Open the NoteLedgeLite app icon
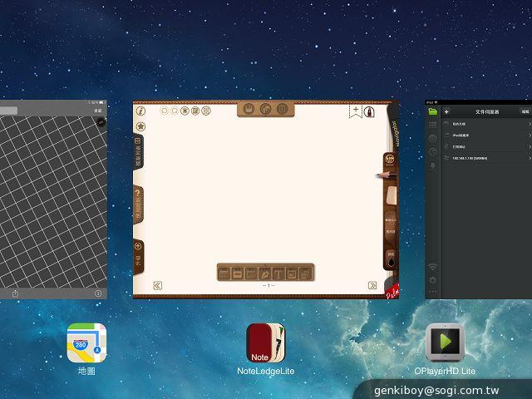The width and height of the screenshot is (532, 399). pyautogui.click(x=266, y=343)
